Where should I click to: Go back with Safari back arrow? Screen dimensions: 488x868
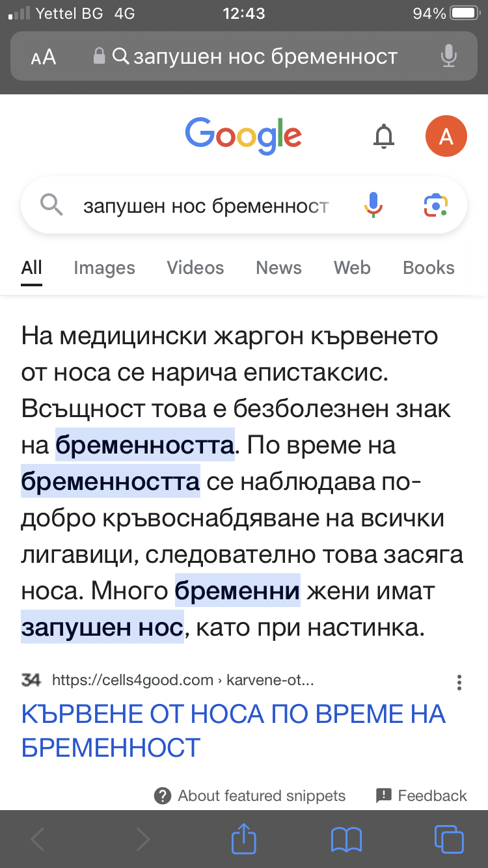pyautogui.click(x=38, y=839)
